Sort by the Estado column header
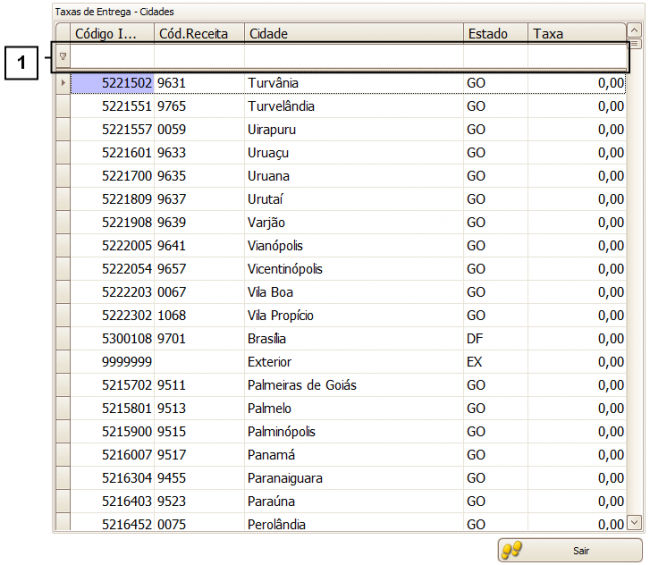 [495, 34]
